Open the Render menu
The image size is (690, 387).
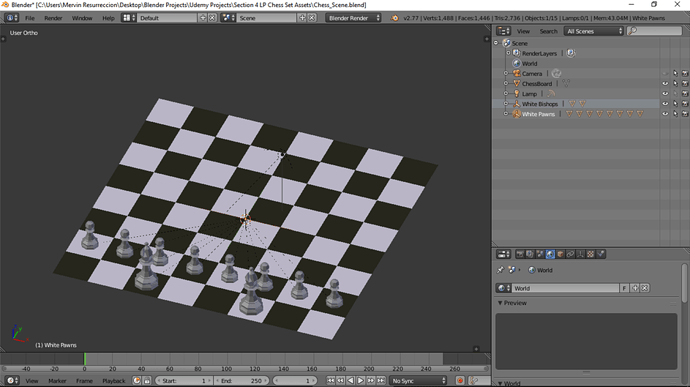coord(53,18)
